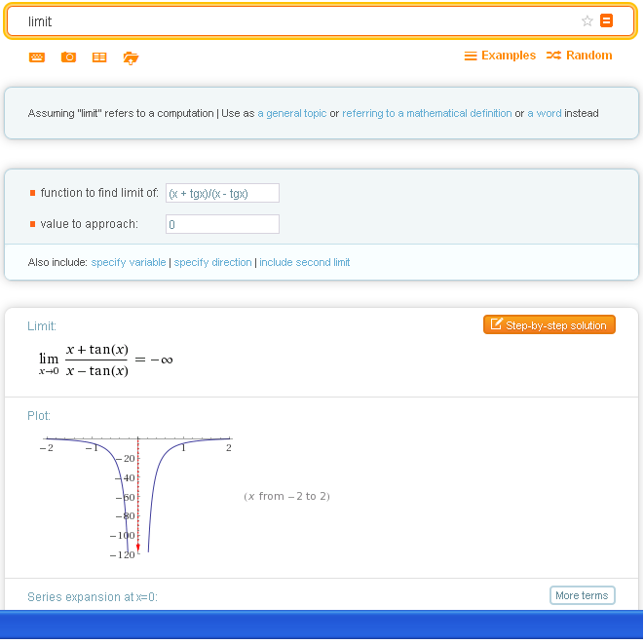Click the value to approach field

tap(222, 224)
